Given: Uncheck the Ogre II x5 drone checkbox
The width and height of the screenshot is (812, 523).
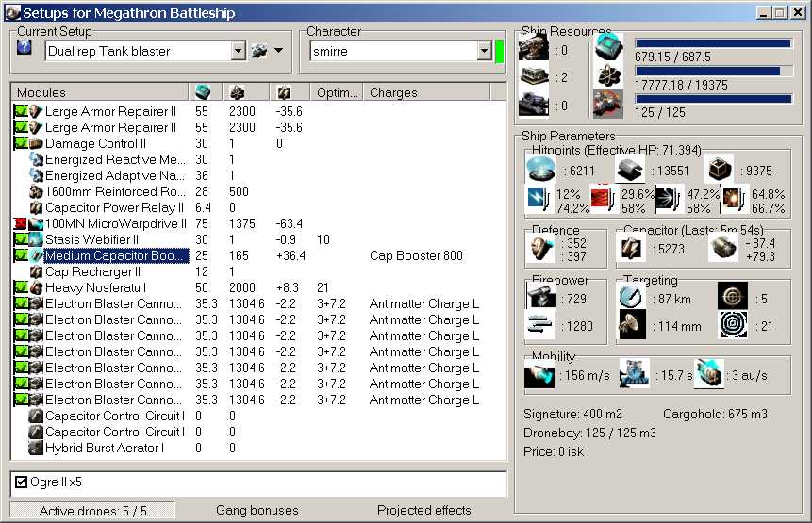Looking at the screenshot, I should tap(21, 482).
